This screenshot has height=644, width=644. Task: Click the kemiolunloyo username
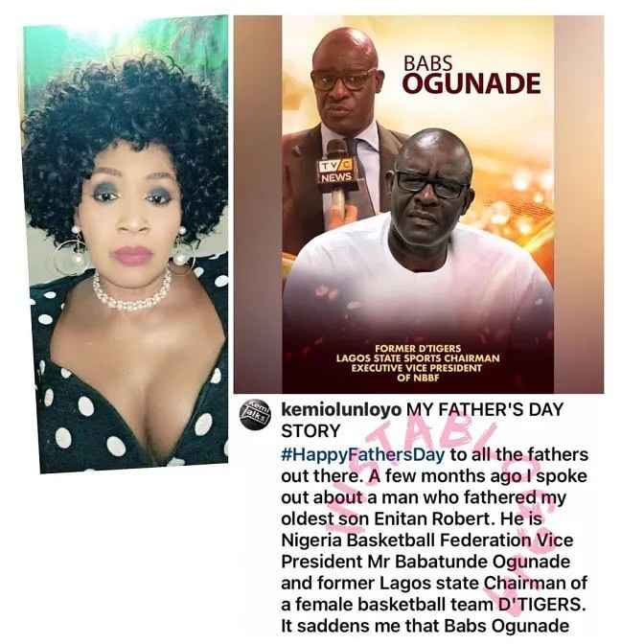tap(341, 409)
